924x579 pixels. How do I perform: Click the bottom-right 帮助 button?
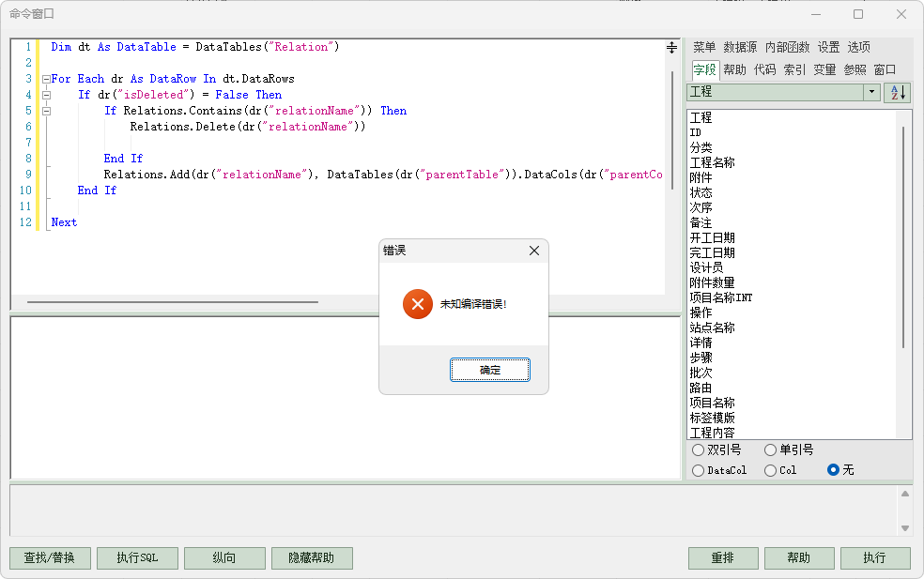(x=799, y=557)
